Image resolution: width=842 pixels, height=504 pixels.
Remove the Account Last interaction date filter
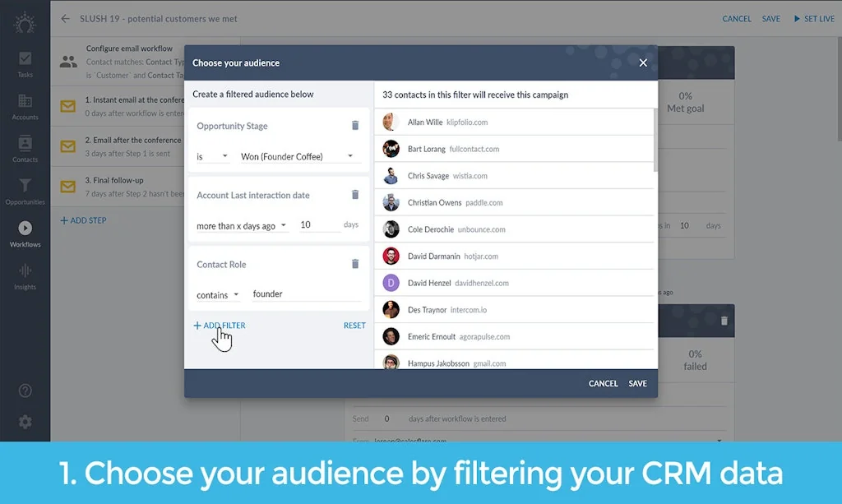click(355, 195)
